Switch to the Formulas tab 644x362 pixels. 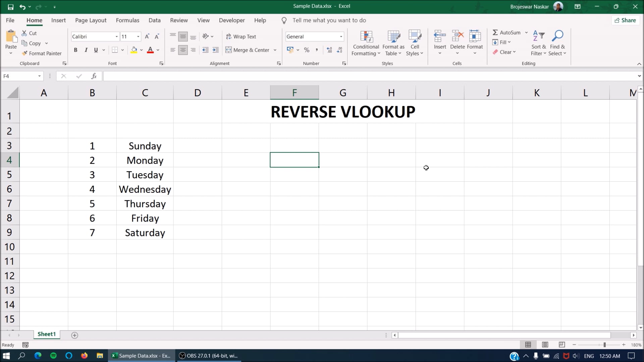tap(127, 20)
